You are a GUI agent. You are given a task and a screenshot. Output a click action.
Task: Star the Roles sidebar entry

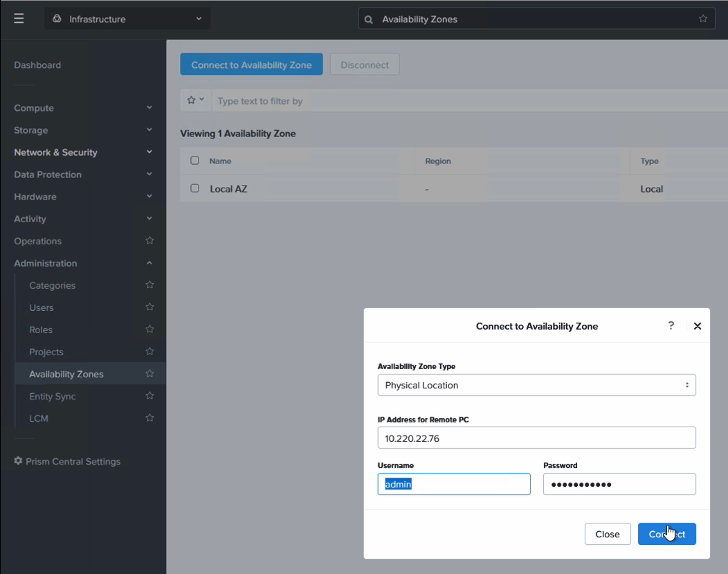tap(149, 330)
